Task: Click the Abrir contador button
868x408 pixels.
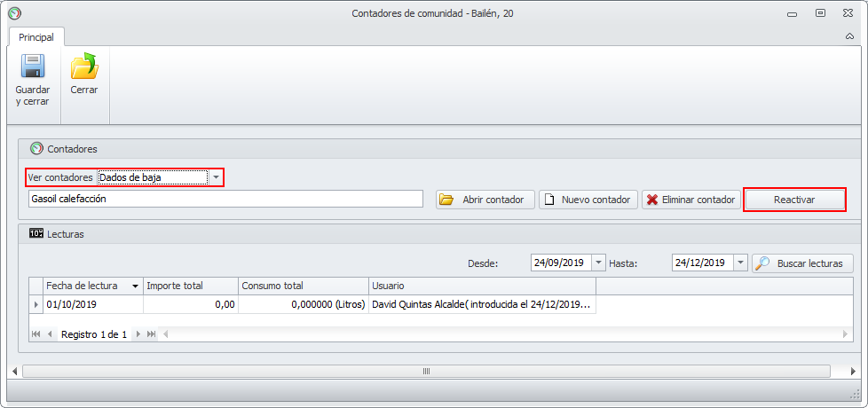Action: pyautogui.click(x=485, y=200)
